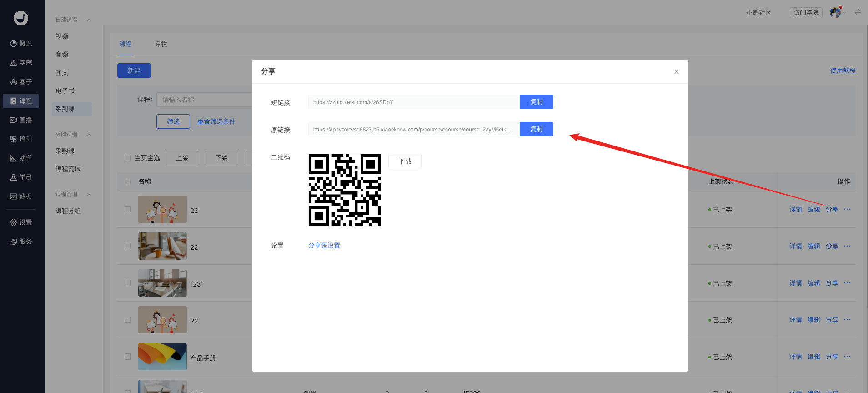868x393 pixels.
Task: Open 设置 settings in the sidebar
Action: (21, 222)
